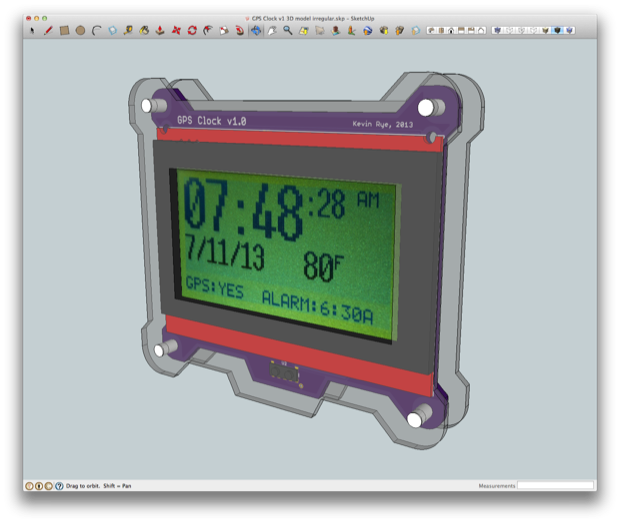Screen dimensions: 620x523
Task: Select the Follow Me tool
Action: pos(208,30)
